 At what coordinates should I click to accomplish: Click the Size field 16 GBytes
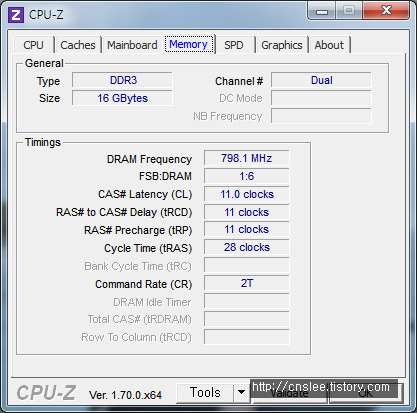[122, 98]
